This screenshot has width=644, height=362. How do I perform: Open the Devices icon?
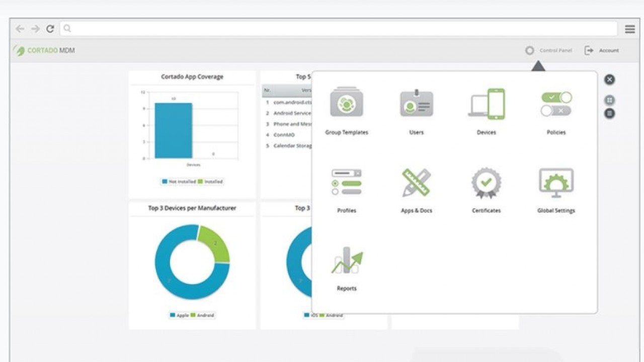(x=486, y=104)
